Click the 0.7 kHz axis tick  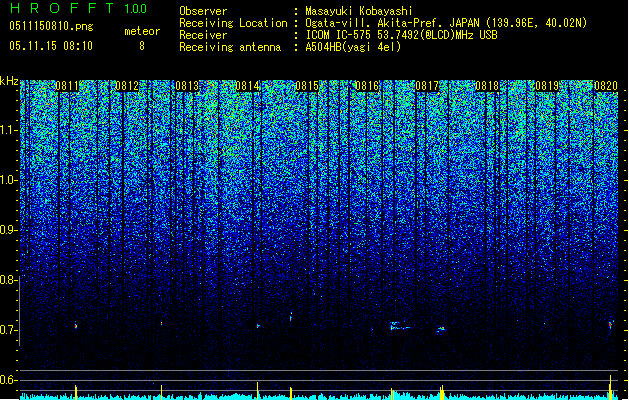(9, 330)
